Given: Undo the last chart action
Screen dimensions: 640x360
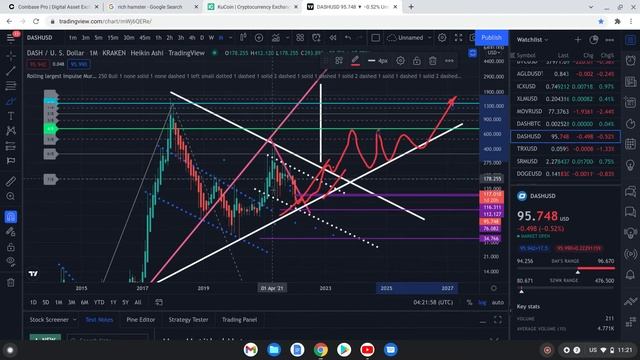Looking at the screenshot, I should coord(348,38).
